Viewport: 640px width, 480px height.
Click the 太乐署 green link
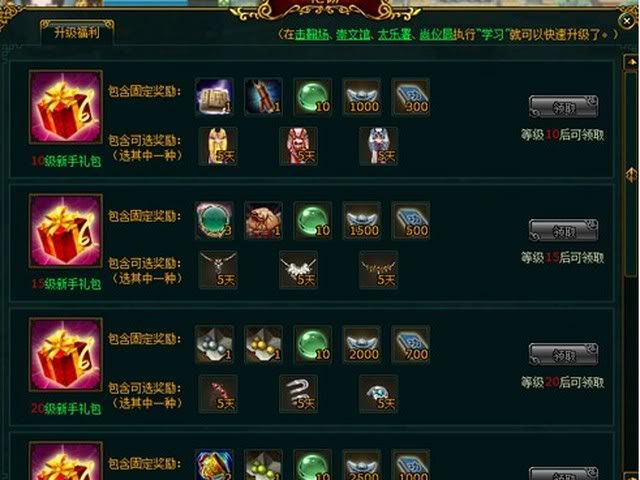click(x=395, y=35)
